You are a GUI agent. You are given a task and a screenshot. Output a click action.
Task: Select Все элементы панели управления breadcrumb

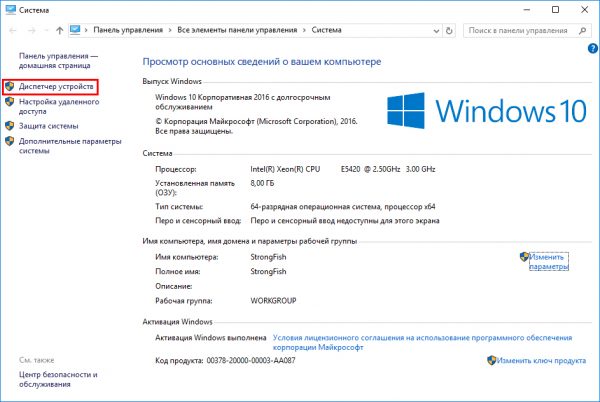(x=237, y=30)
